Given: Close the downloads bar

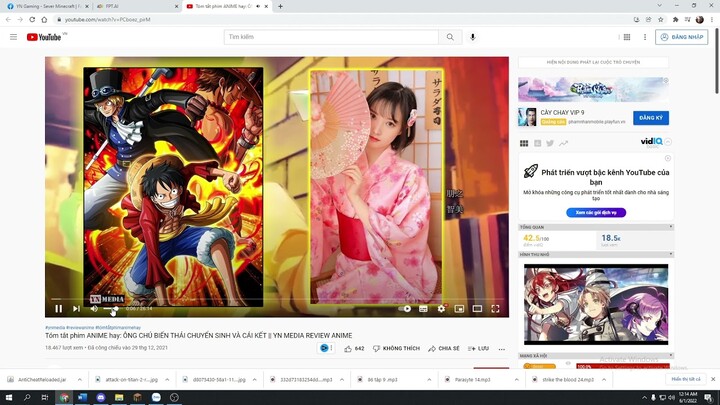Looking at the screenshot, I should coord(713,379).
